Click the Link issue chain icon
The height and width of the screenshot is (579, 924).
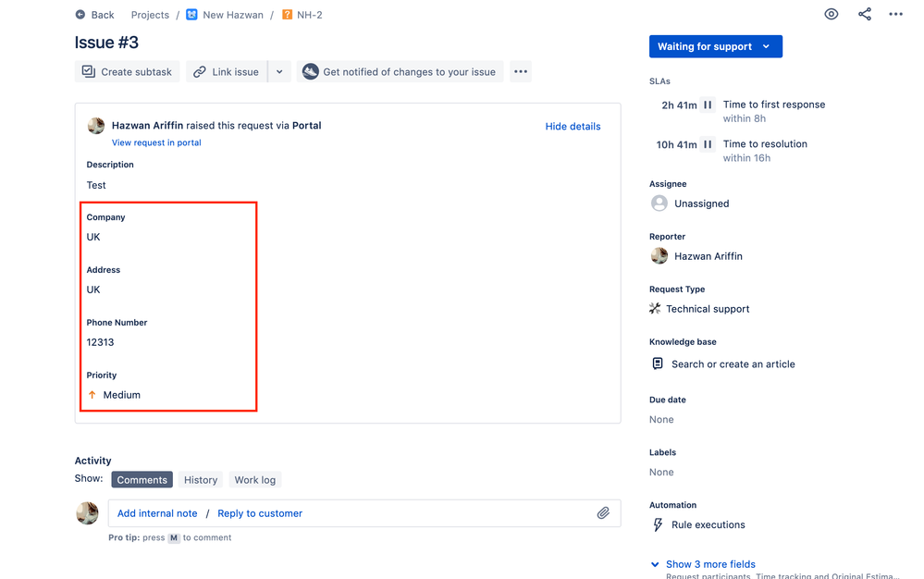(200, 71)
